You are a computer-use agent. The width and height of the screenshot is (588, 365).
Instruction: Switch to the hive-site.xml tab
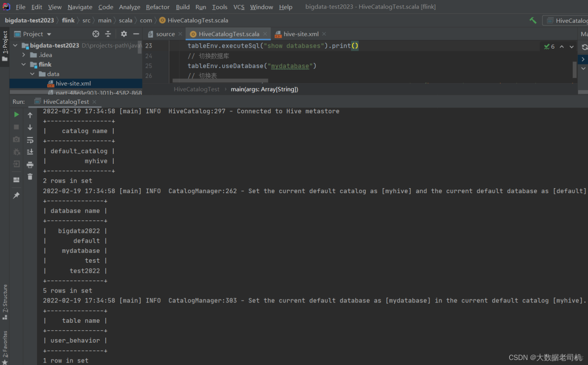(300, 34)
